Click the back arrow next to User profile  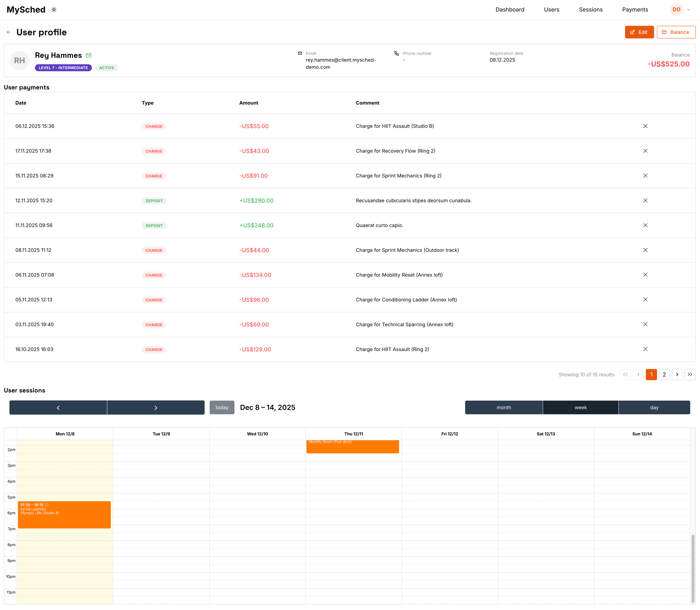(x=9, y=32)
